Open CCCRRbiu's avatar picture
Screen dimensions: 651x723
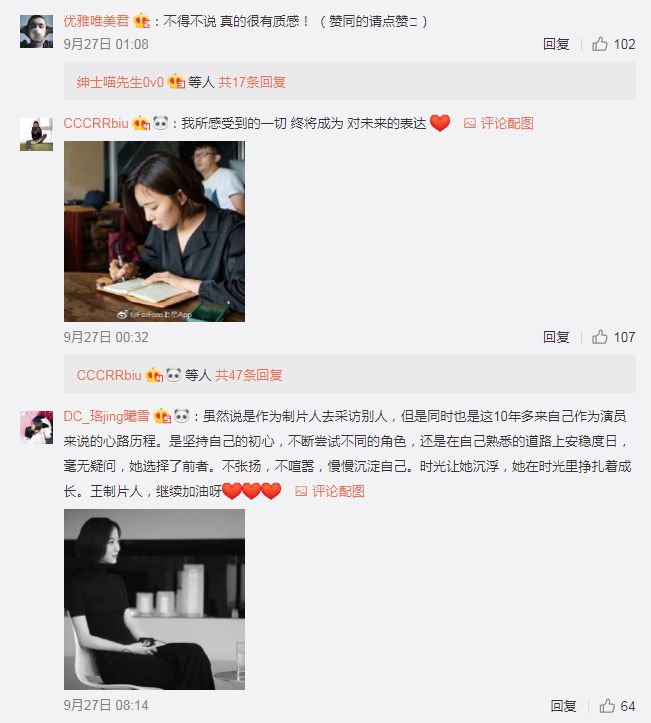36,134
